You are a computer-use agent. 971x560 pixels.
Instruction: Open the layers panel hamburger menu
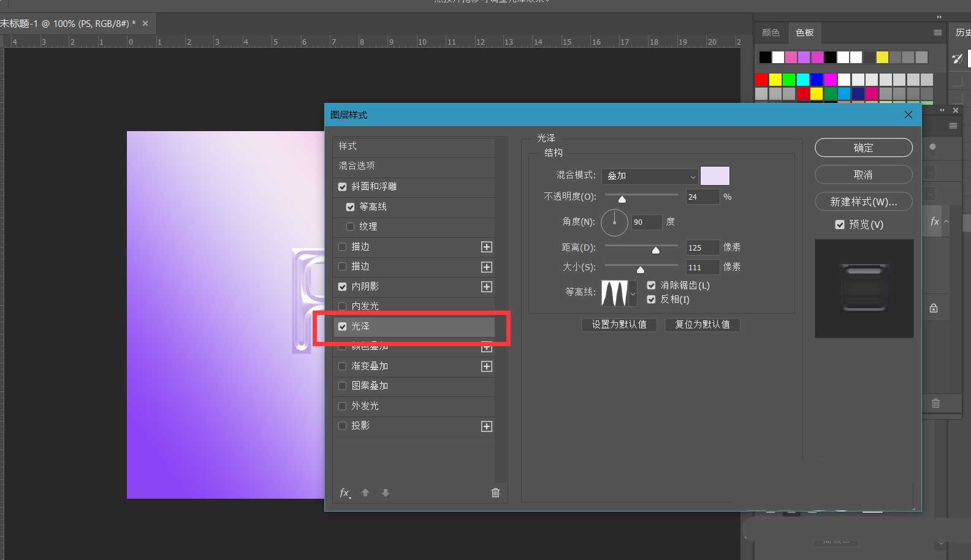pyautogui.click(x=953, y=126)
